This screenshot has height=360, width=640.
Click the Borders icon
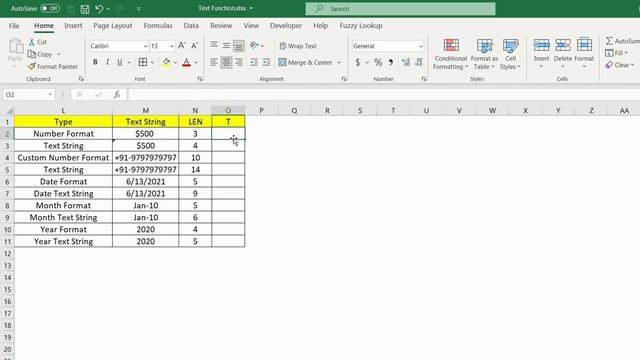pos(143,62)
